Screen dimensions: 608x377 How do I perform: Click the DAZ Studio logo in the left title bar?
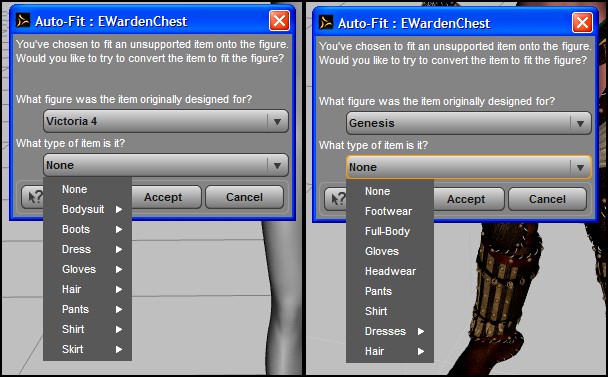[x=22, y=21]
